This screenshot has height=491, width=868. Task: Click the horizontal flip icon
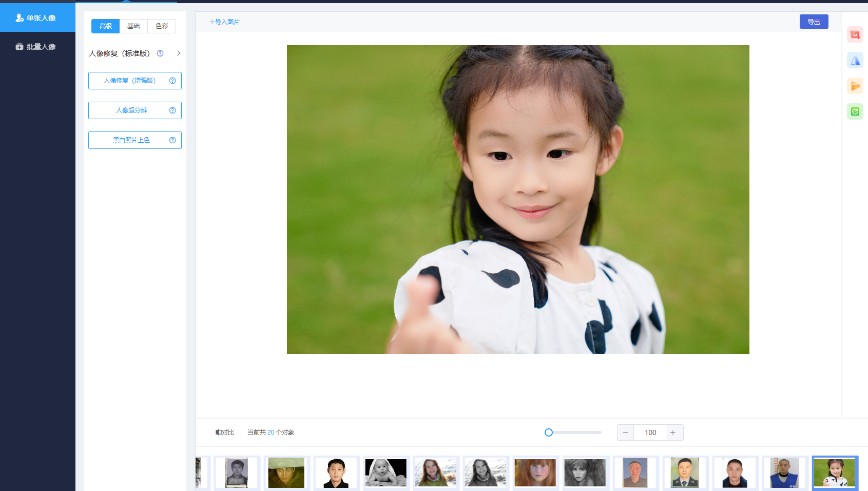[855, 61]
